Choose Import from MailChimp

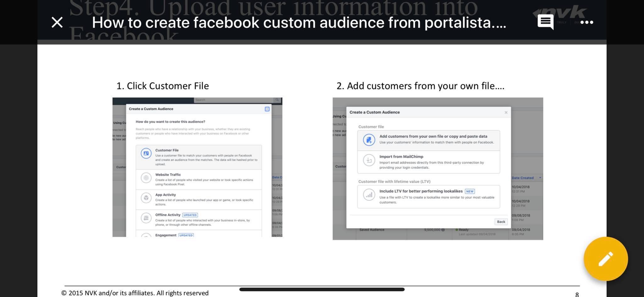[x=429, y=162]
